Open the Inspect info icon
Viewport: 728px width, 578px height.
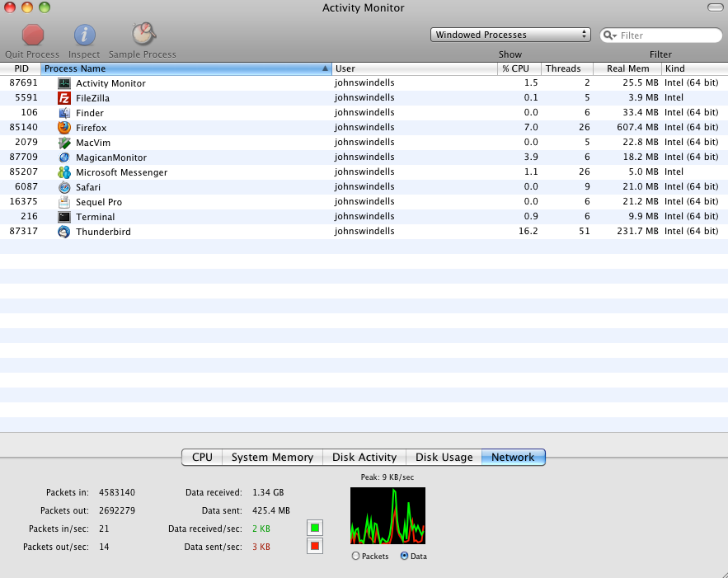[x=84, y=35]
